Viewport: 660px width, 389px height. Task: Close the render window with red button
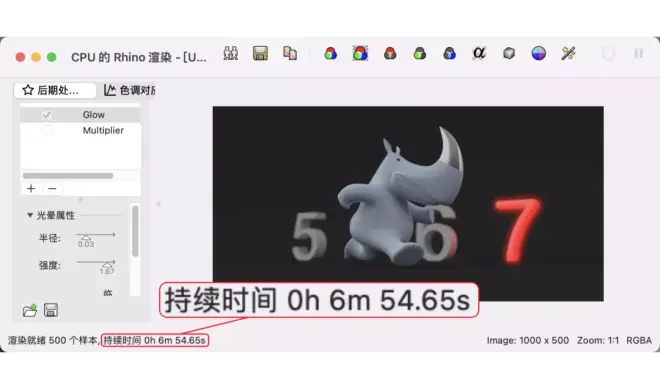tap(20, 57)
